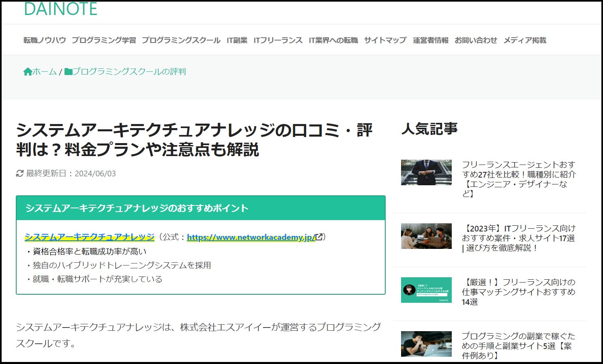Click the refresh icon beside 最終更新日
Screen dimensions: 603x364
(x=20, y=173)
